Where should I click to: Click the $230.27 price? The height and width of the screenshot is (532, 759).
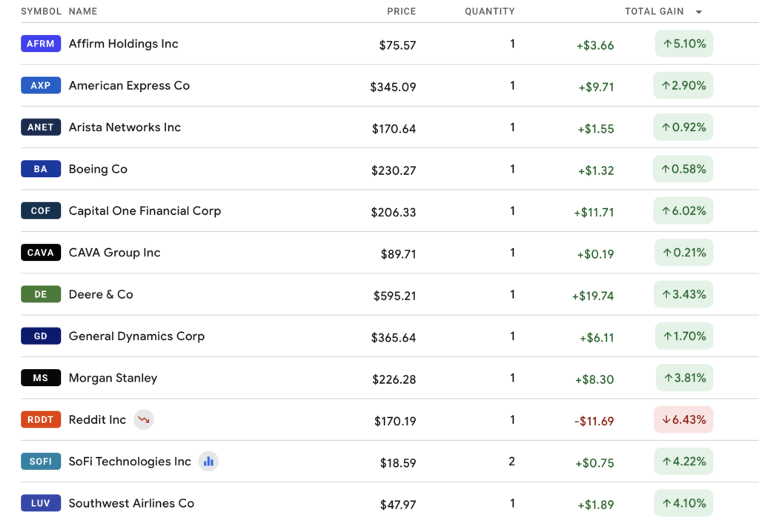click(x=394, y=171)
